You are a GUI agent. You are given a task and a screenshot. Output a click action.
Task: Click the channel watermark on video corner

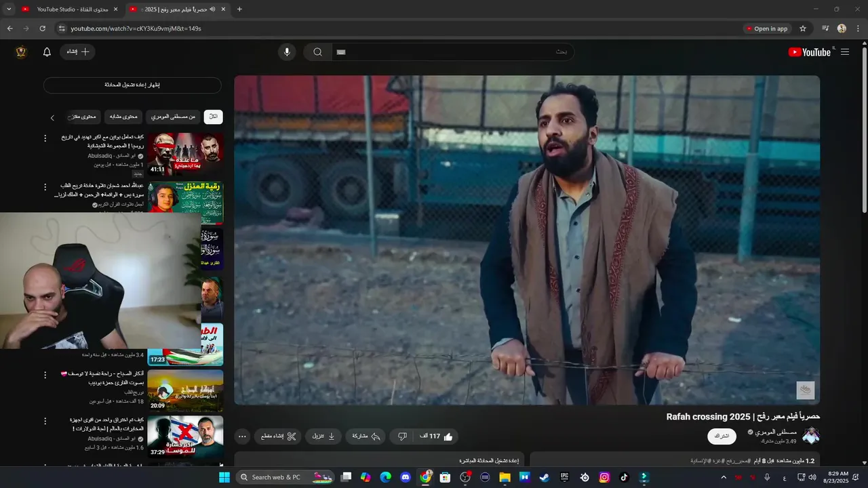point(805,390)
